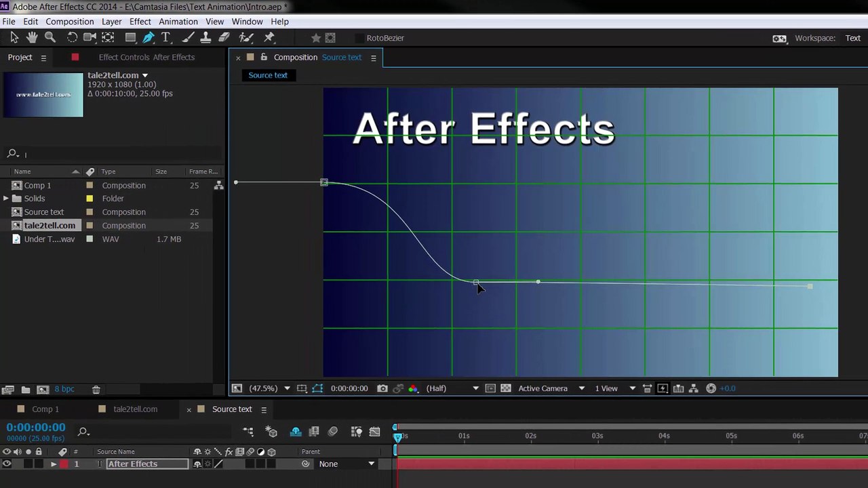Toggle the RotoBezier checkbox
868x488 pixels.
click(x=360, y=38)
